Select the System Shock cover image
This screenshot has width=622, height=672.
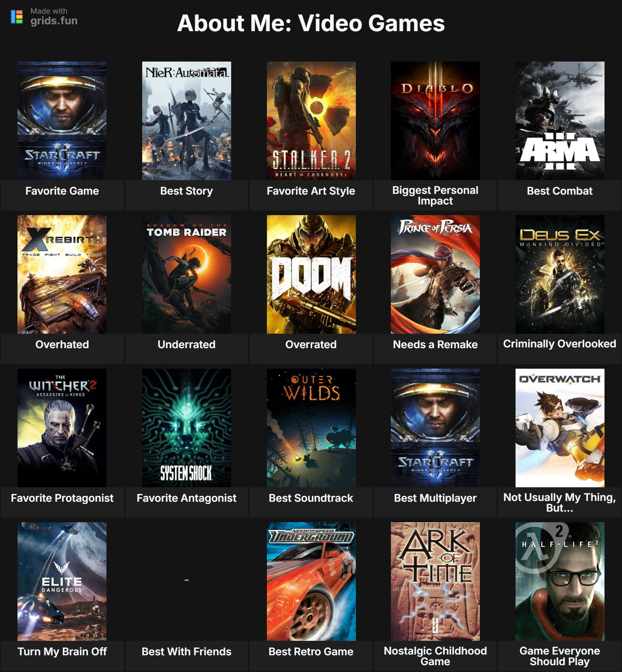[x=187, y=428]
